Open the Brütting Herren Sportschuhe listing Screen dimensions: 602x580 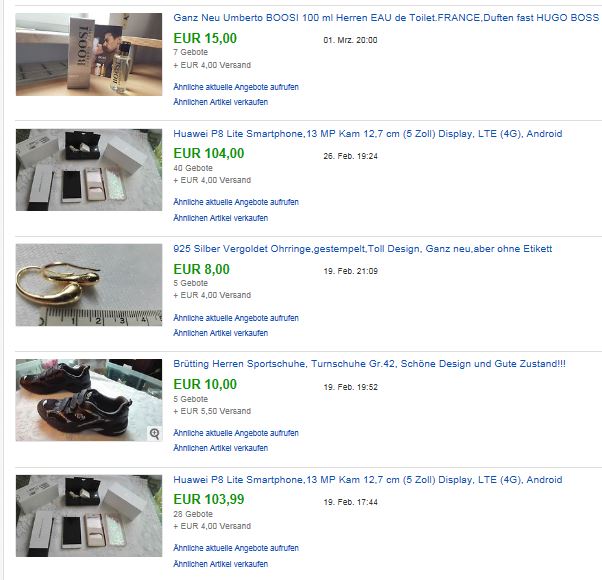point(369,364)
